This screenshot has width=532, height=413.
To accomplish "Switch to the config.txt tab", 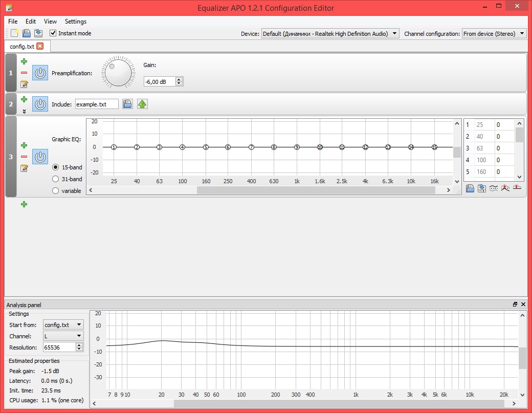I will tap(22, 47).
